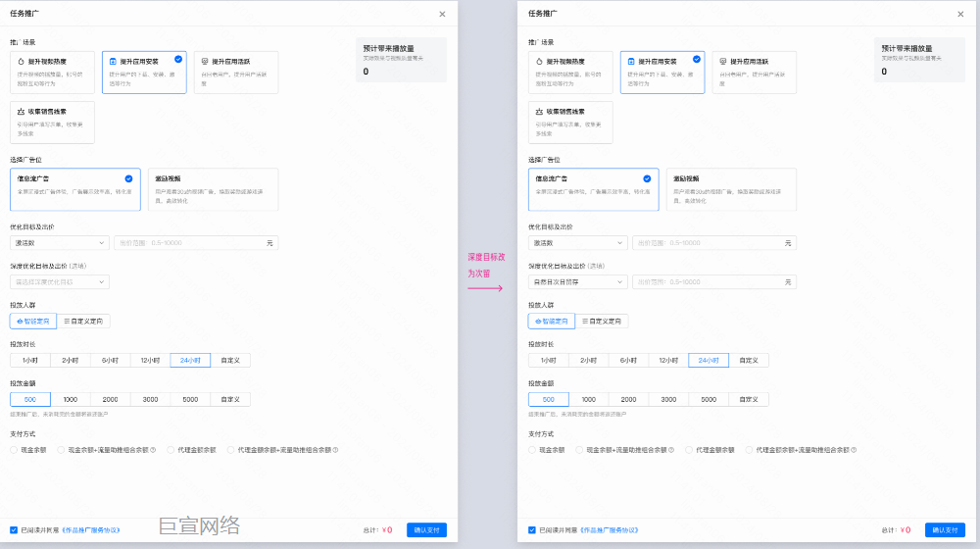Click 确认支付 button in right dialog
The image size is (980, 549).
(x=945, y=529)
